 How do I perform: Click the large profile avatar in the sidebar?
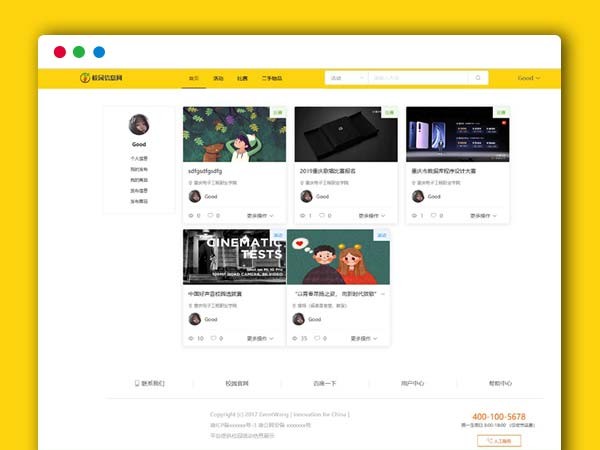(x=139, y=125)
